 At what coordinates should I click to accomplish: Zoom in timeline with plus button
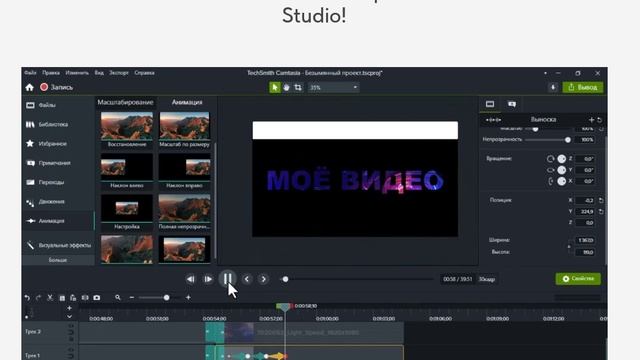click(188, 298)
